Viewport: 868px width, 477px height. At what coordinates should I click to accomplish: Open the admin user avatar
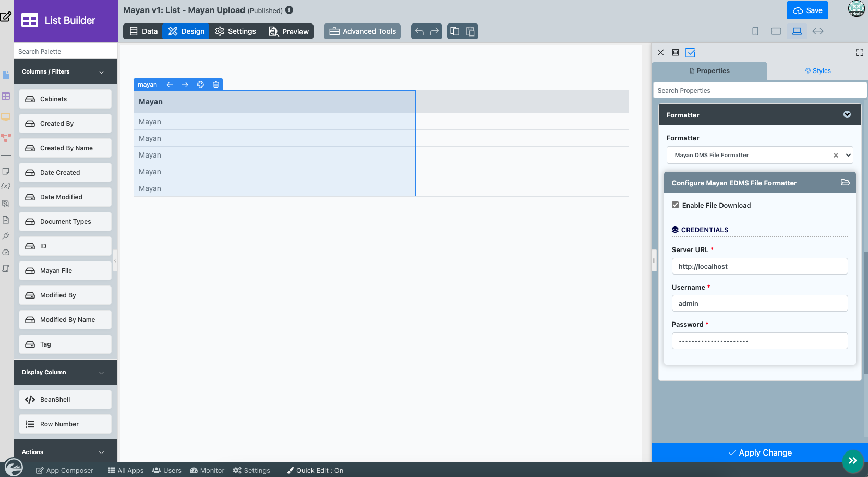857,8
